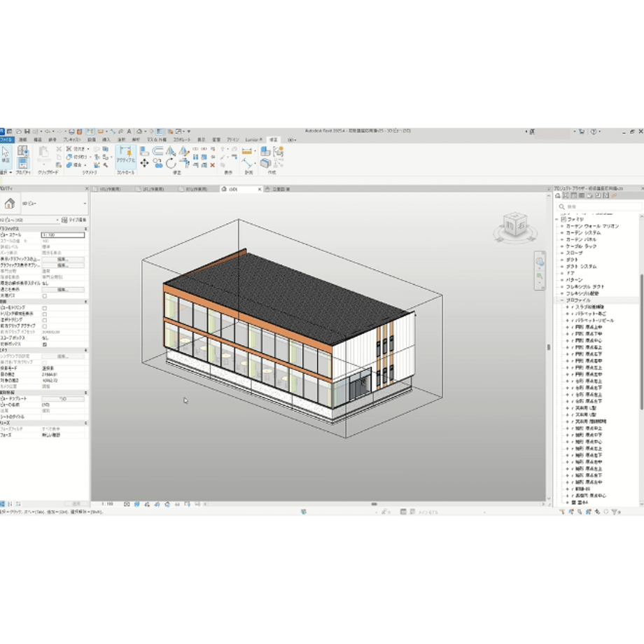Select the スロープ row in project browser
644x644 pixels.
click(574, 253)
